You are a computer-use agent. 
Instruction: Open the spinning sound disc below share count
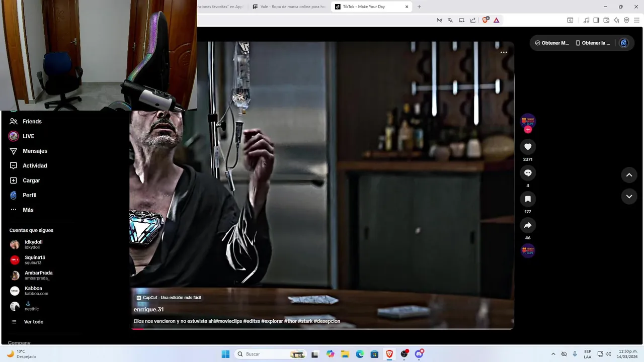(x=528, y=250)
